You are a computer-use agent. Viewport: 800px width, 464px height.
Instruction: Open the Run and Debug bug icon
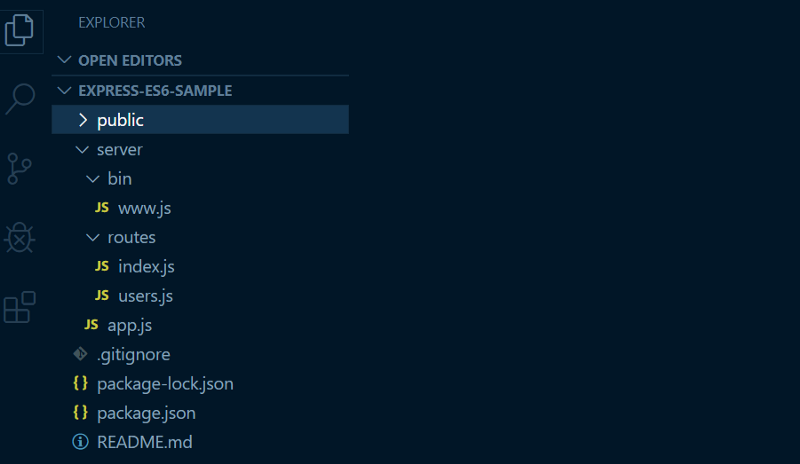pos(19,237)
